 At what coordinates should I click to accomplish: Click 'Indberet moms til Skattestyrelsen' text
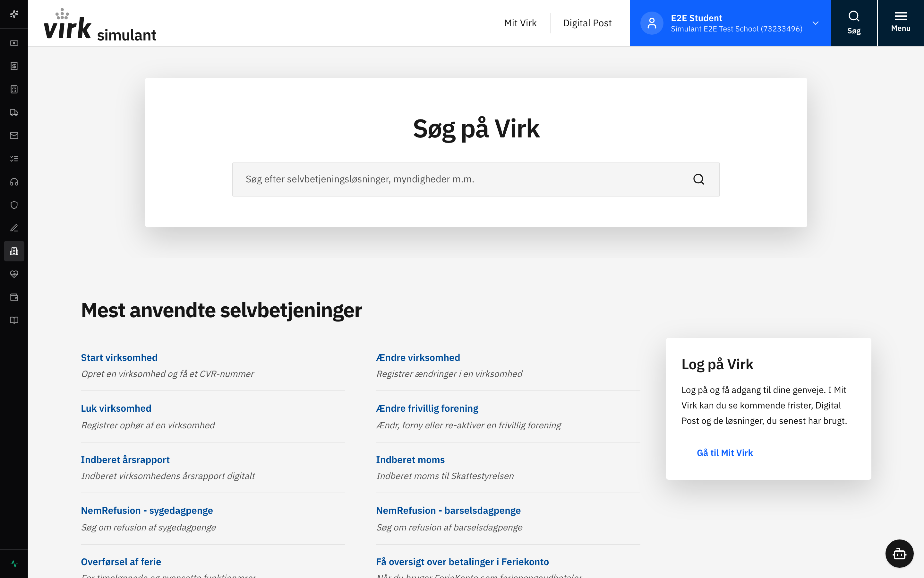445,476
